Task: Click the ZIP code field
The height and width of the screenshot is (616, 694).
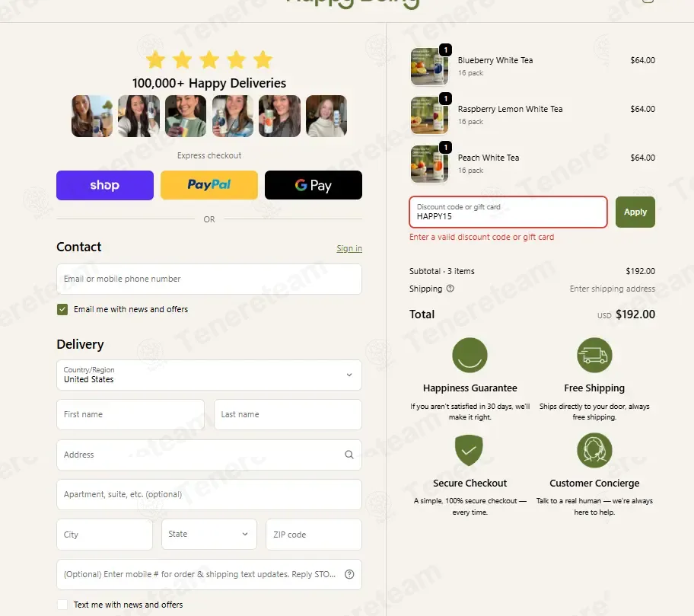Action: click(314, 535)
